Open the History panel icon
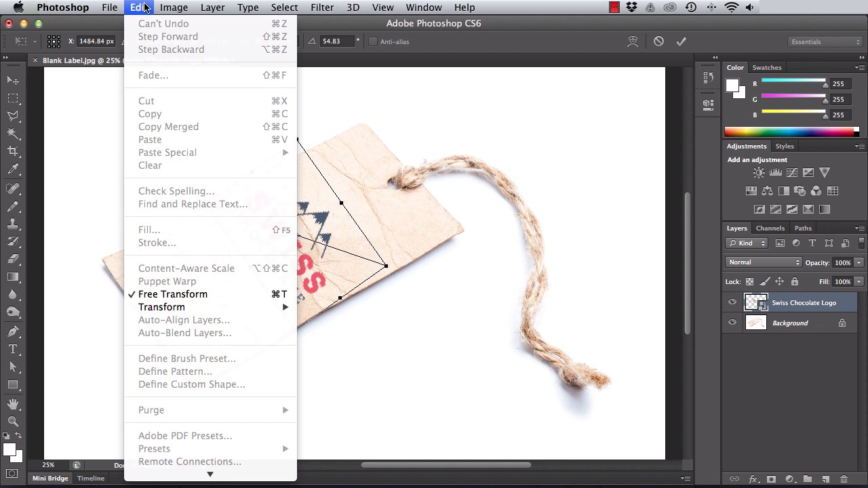 708,78
